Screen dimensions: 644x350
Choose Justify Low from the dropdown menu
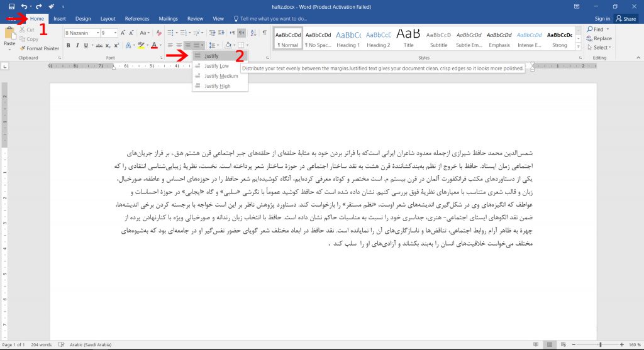(220, 66)
